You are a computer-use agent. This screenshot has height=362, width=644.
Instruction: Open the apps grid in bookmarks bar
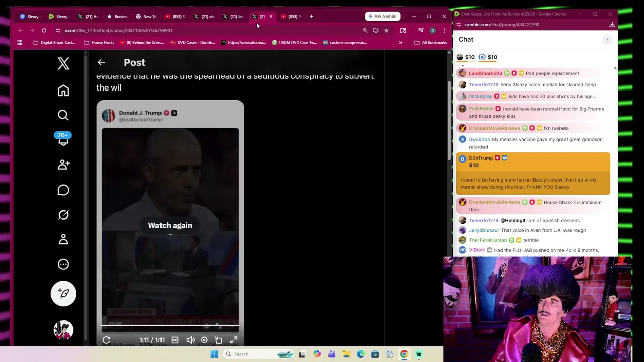(x=20, y=42)
